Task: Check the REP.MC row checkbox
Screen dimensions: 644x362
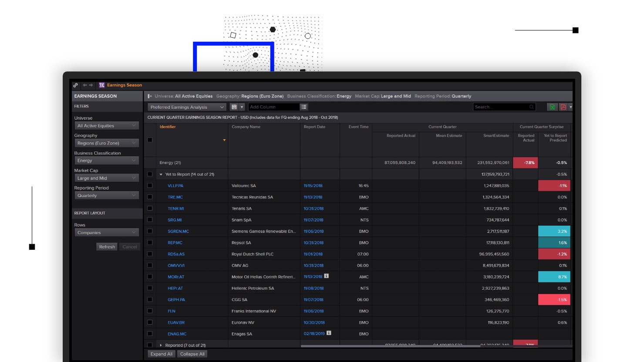Action: (x=150, y=242)
